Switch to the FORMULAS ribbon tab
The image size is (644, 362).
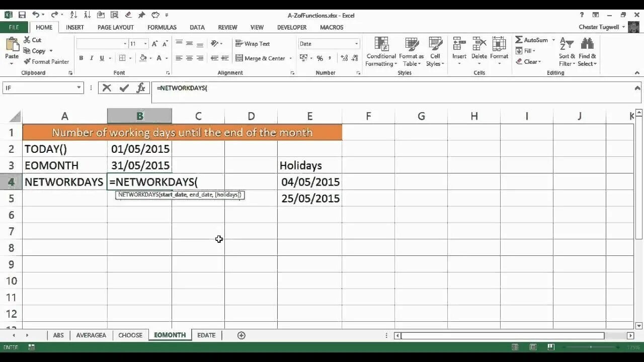pos(162,27)
